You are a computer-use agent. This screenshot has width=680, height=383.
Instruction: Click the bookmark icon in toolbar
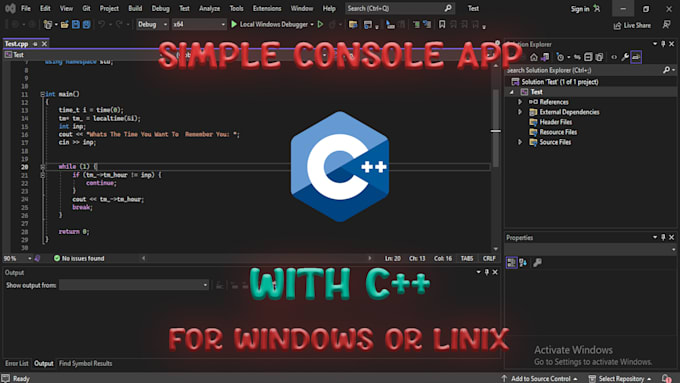[x=442, y=25]
